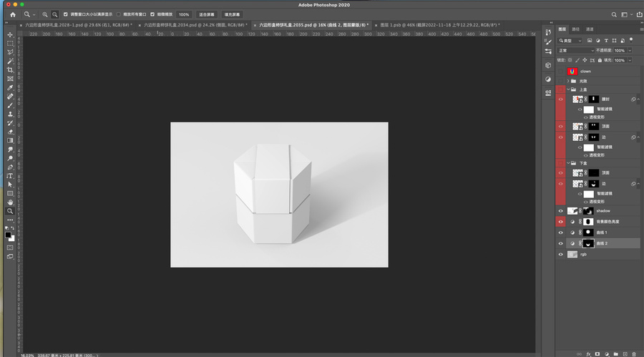Screen dimensions: 644x357
Task: Click the 适合屏幕 fit screen button
Action: 207,14
